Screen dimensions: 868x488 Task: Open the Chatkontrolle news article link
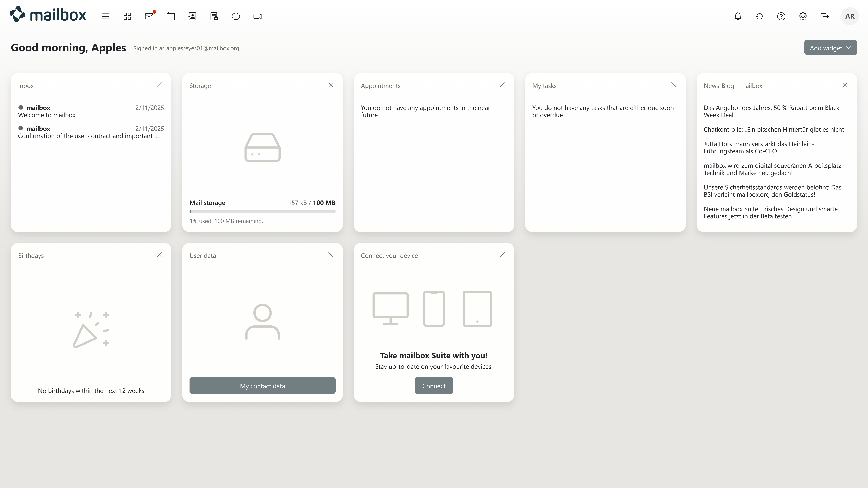(775, 129)
